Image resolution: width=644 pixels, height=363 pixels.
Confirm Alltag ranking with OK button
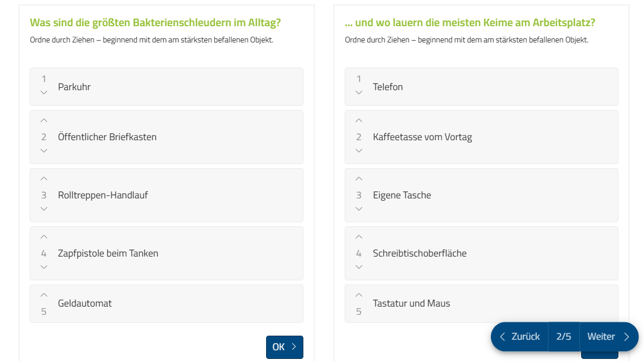tap(285, 347)
